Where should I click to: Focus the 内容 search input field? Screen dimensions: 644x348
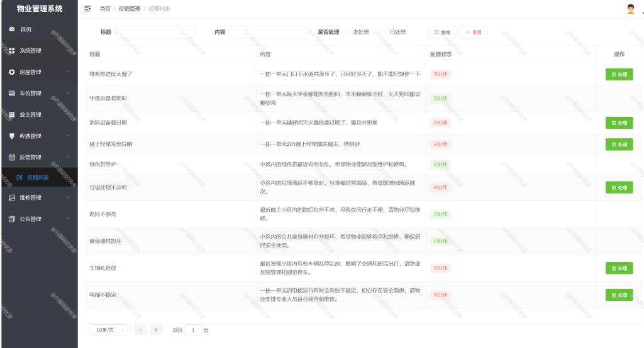click(x=269, y=32)
